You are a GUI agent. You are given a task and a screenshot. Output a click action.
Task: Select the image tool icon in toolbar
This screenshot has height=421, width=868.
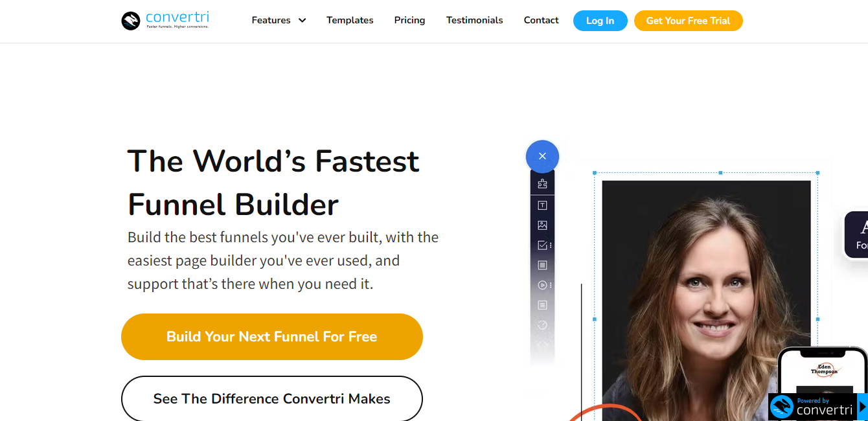pos(542,225)
